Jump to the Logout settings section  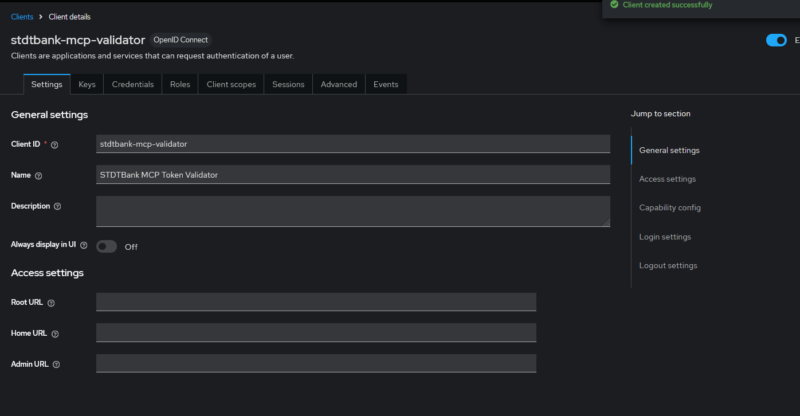(x=668, y=265)
